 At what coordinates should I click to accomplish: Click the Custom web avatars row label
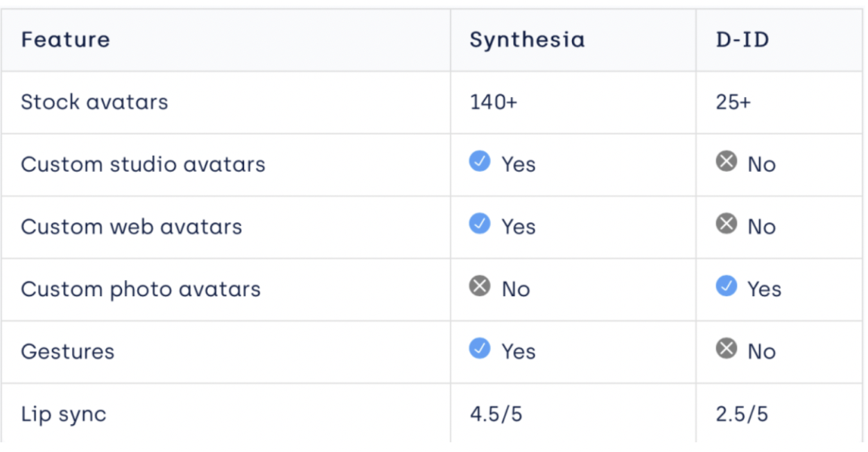click(131, 227)
